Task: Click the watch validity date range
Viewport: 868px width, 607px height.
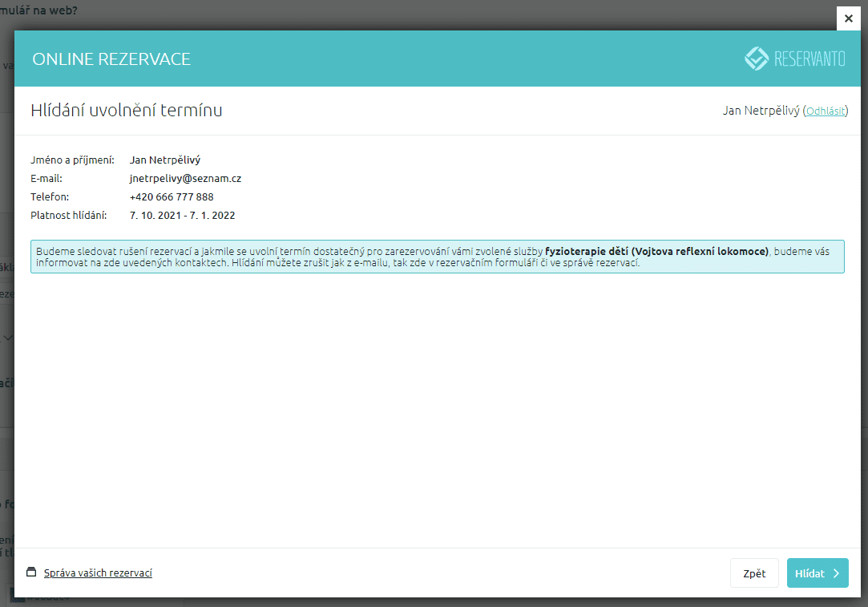Action: pos(182,216)
